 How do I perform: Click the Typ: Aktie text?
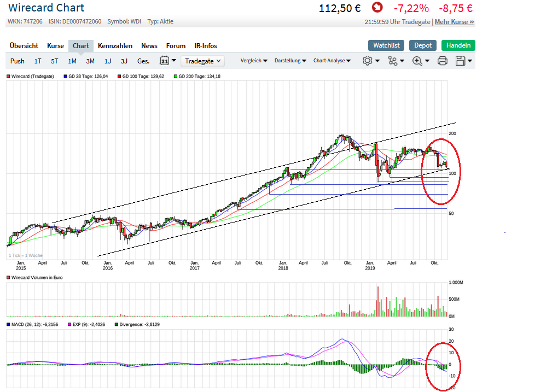(160, 21)
